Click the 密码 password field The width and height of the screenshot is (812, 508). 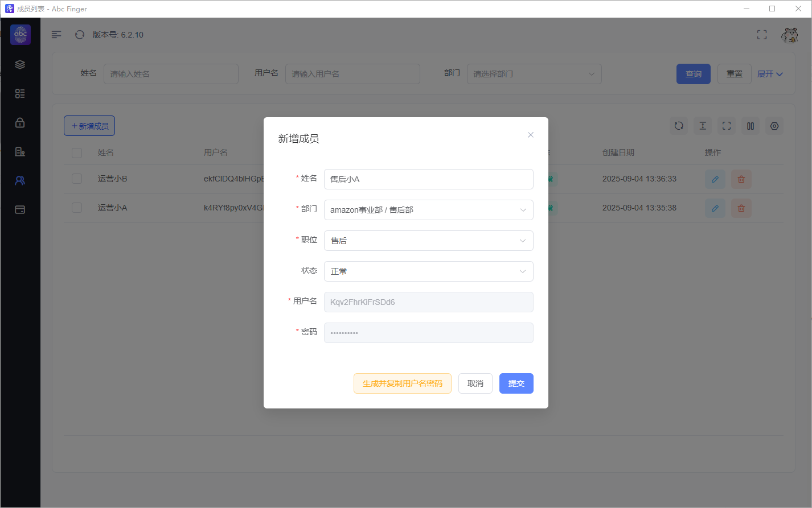(429, 333)
